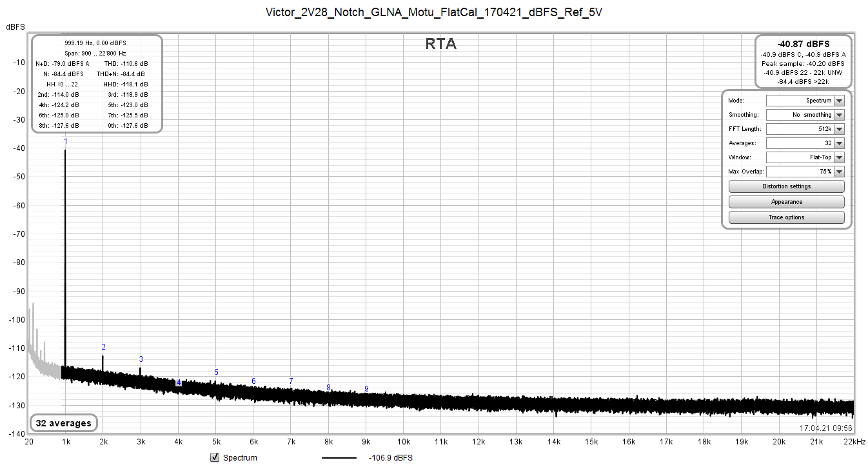The width and height of the screenshot is (868, 467).
Task: Click harmonic marker 9 label
Action: tap(366, 389)
